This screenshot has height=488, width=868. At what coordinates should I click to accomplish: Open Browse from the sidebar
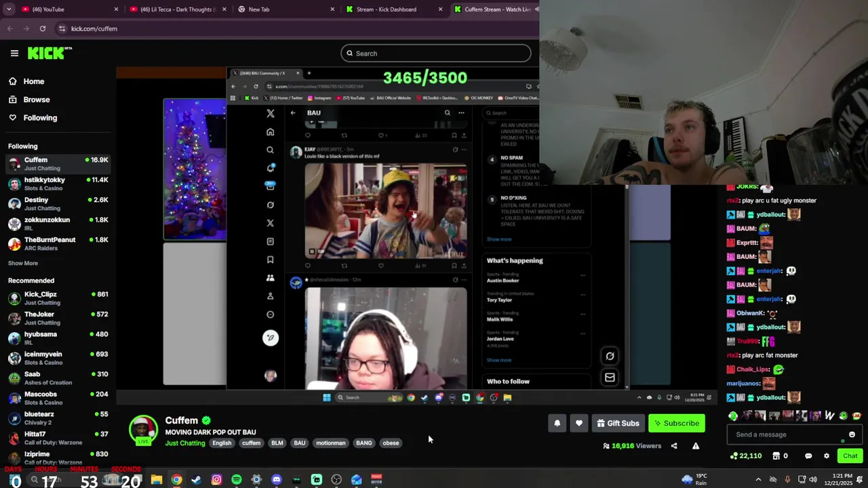point(29,100)
